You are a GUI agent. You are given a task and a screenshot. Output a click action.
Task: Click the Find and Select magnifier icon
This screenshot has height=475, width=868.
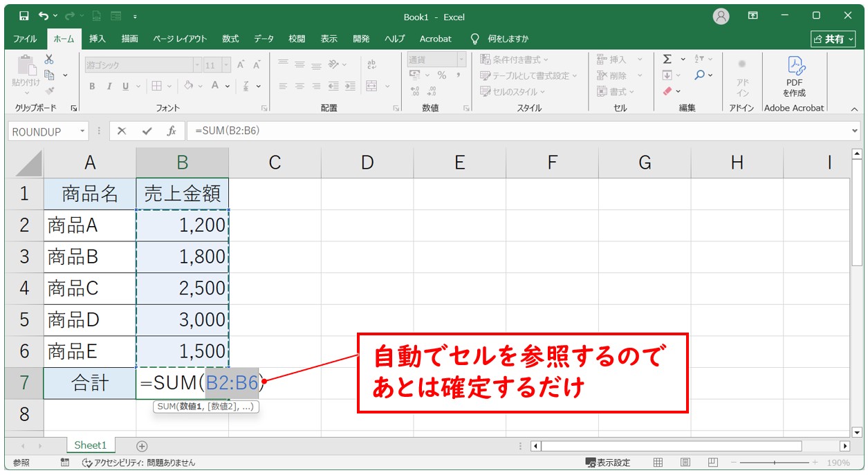click(x=700, y=75)
